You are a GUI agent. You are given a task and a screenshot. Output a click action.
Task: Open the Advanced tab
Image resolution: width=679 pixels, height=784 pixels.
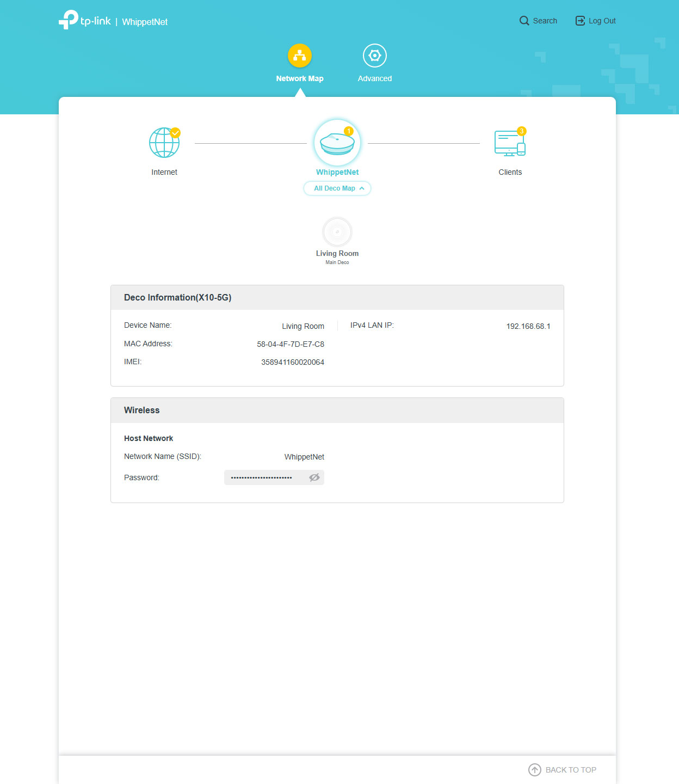(x=375, y=63)
